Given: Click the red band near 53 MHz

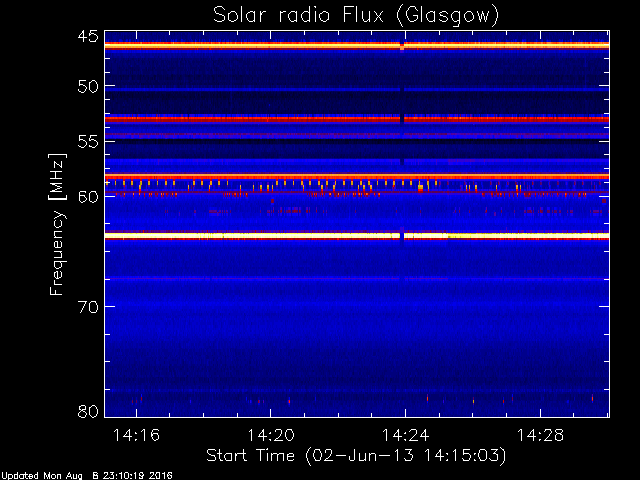Looking at the screenshot, I should point(357,119).
